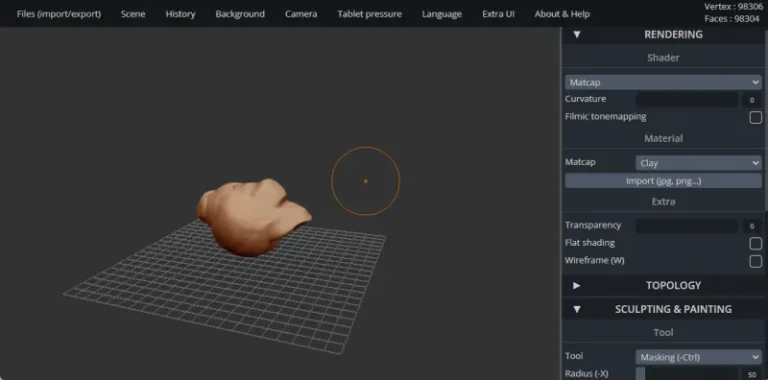Adjust the Curvature slider
The height and width of the screenshot is (380, 768).
point(687,99)
